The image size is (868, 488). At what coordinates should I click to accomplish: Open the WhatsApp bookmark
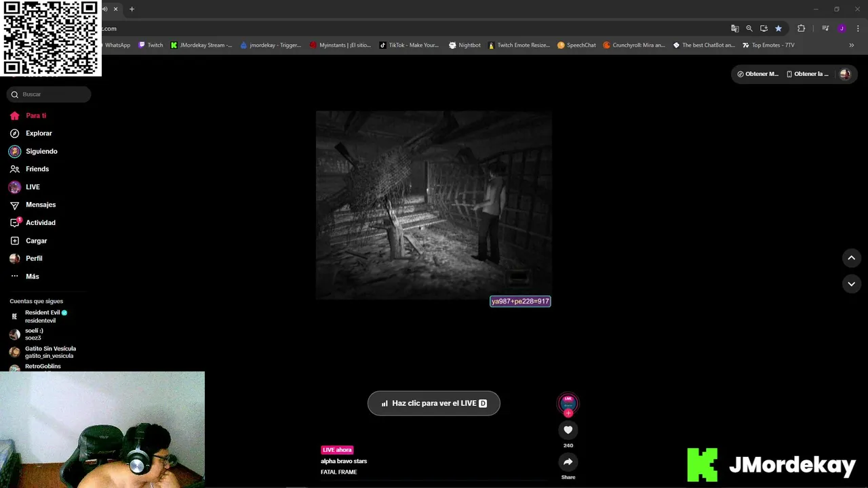[117, 45]
